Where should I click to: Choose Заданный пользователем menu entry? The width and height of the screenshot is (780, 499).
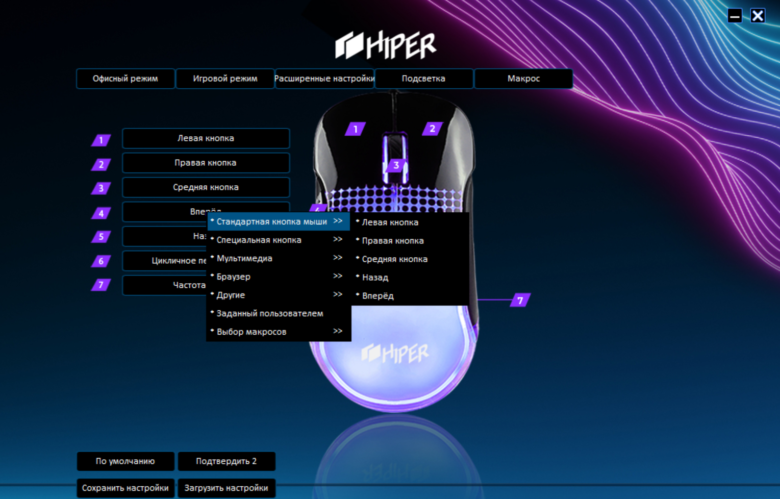click(279, 313)
